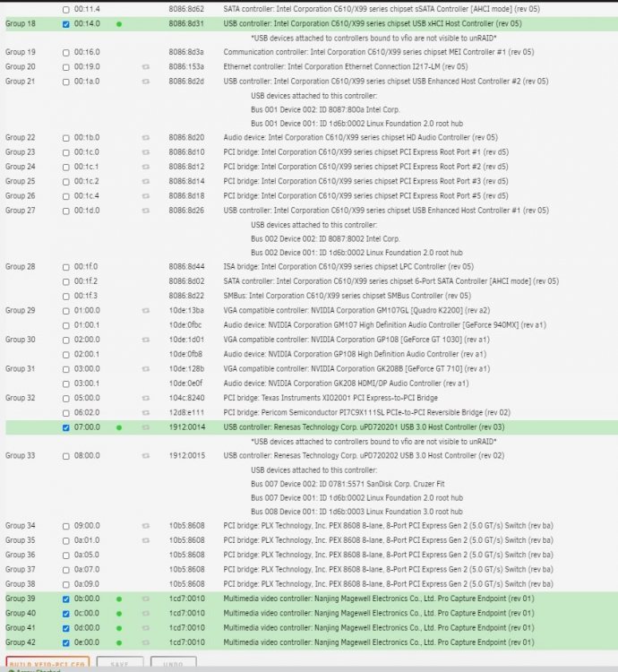
Task: Click the text 'Bus 001 Device 002: ID 8087:800a Intel Corp.'
Action: (x=325, y=109)
